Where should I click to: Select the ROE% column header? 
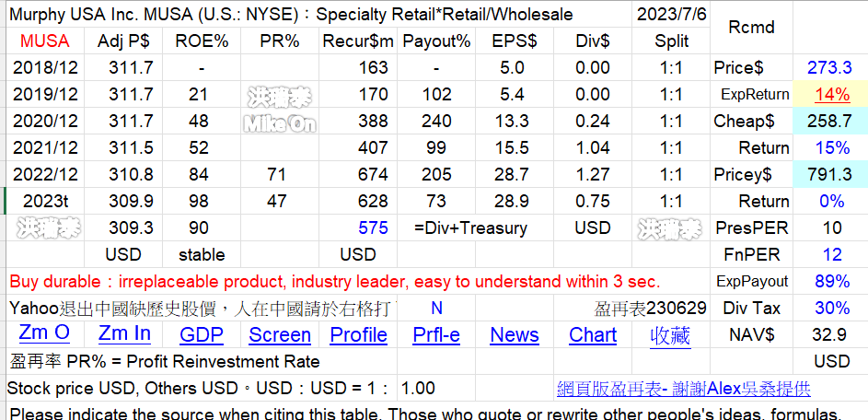tap(202, 41)
